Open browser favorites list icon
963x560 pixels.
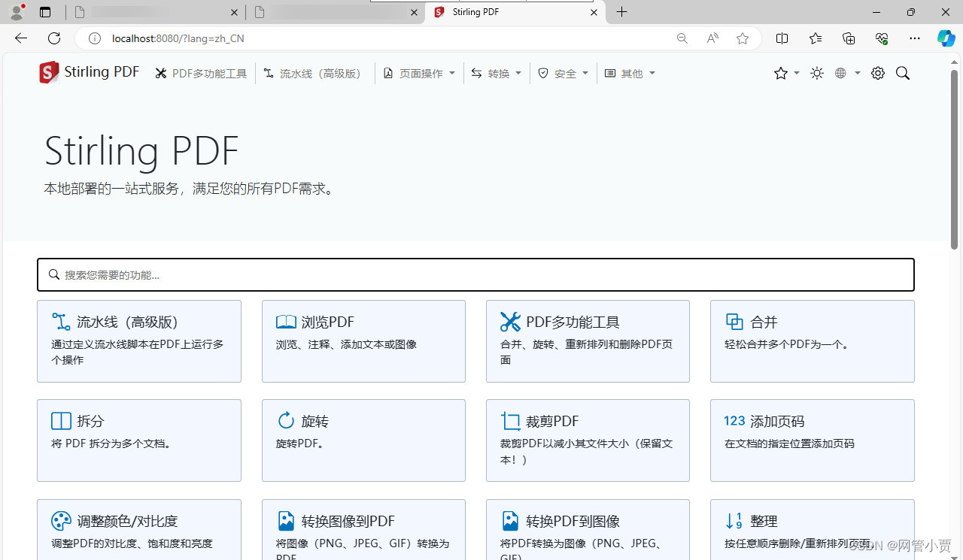pos(816,38)
